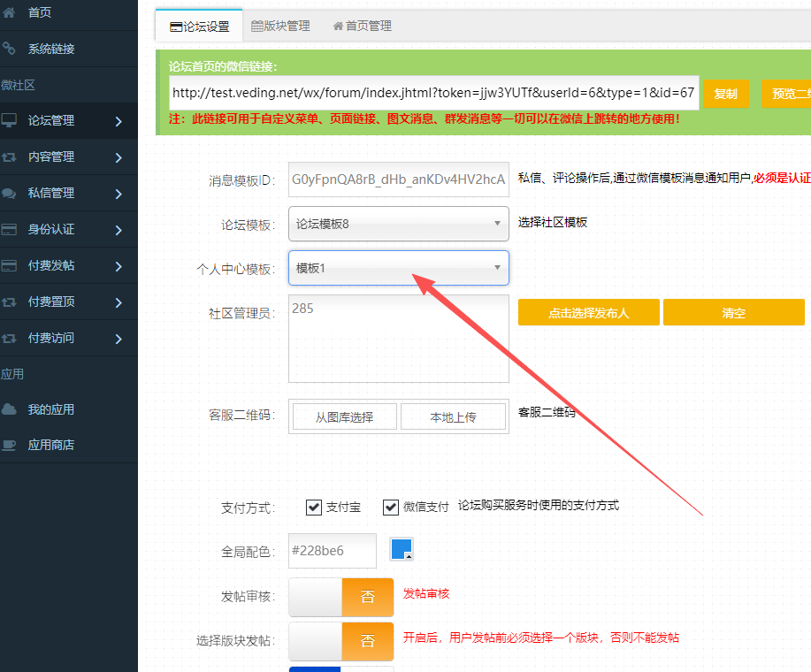Uncheck the 微信支付 payment checkbox

[x=391, y=507]
